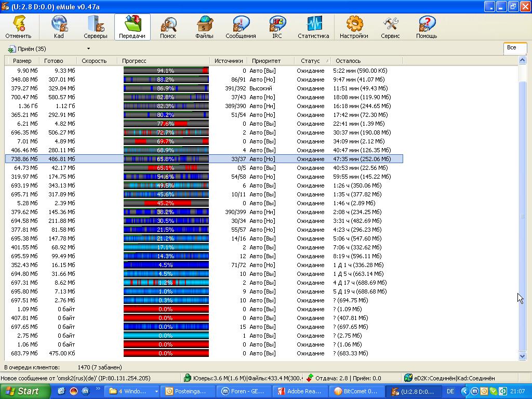532x399 pixels.
Task: Sort by the Источники column header
Action: pos(229,61)
